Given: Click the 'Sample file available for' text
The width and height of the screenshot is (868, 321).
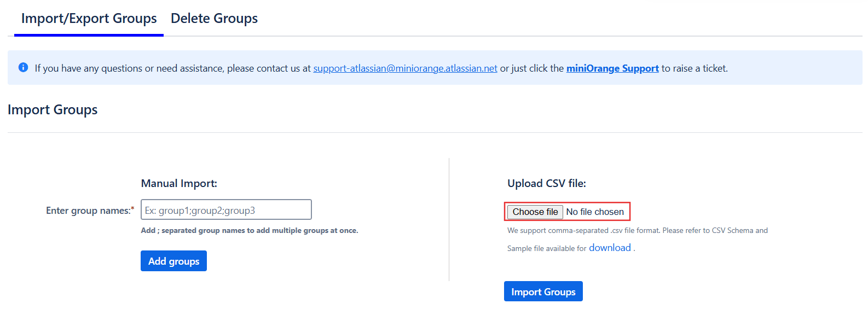Looking at the screenshot, I should 546,248.
